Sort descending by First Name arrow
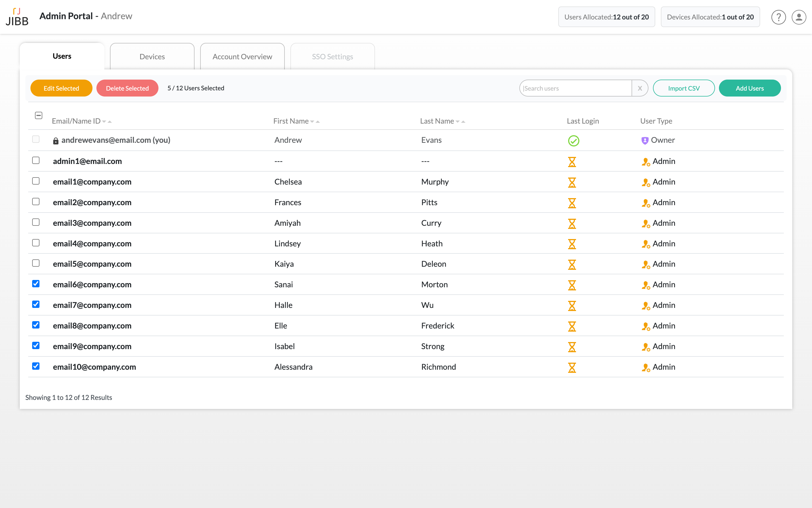Image resolution: width=812 pixels, height=508 pixels. [x=312, y=122]
